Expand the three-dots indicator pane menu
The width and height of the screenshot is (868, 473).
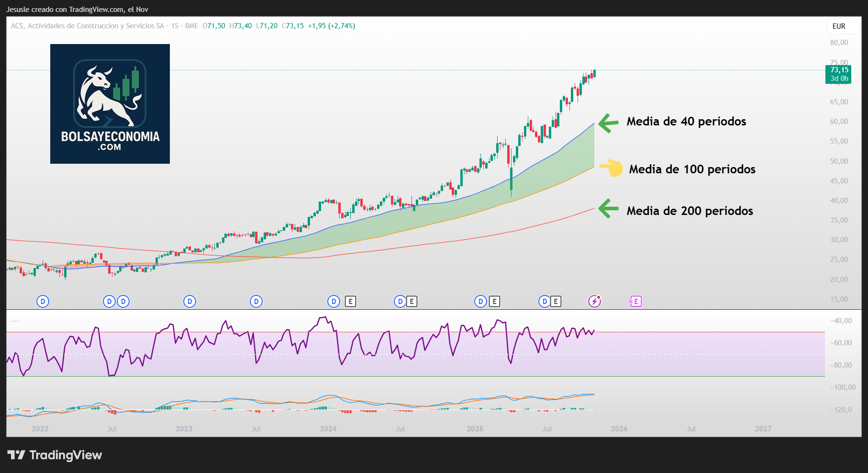pyautogui.click(x=15, y=321)
